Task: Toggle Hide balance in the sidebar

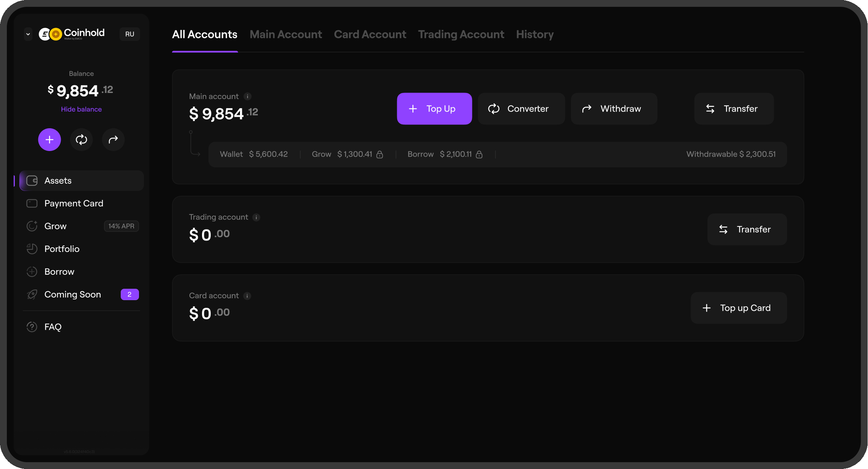Action: tap(81, 109)
